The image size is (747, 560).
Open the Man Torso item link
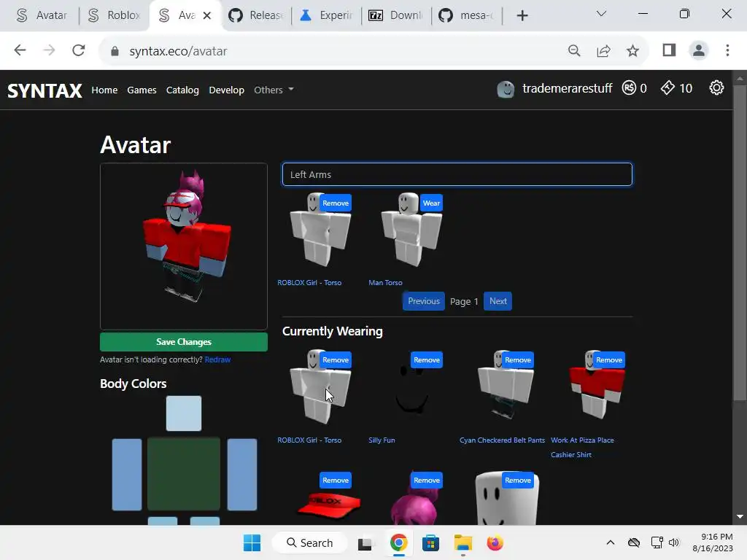385,282
